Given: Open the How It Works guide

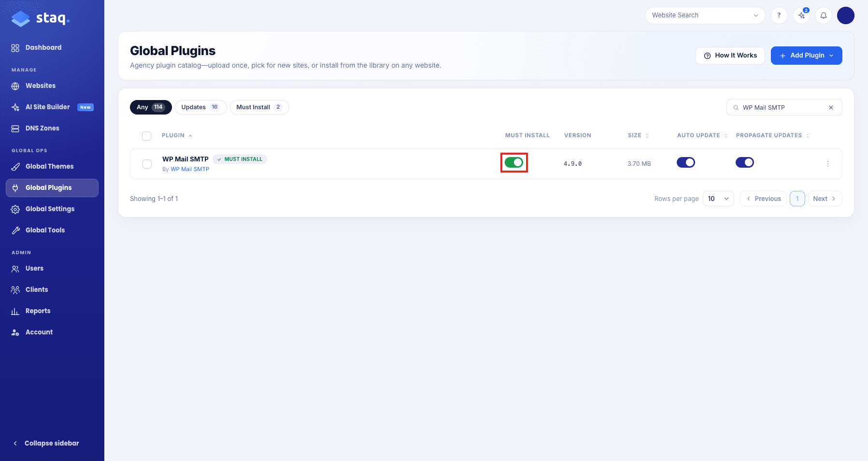Looking at the screenshot, I should point(730,56).
